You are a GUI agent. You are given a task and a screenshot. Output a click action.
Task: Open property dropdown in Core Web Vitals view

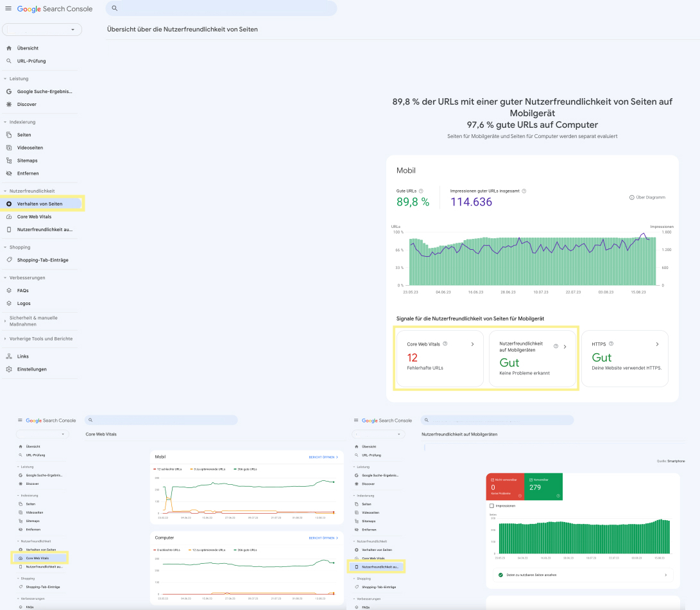coord(43,434)
